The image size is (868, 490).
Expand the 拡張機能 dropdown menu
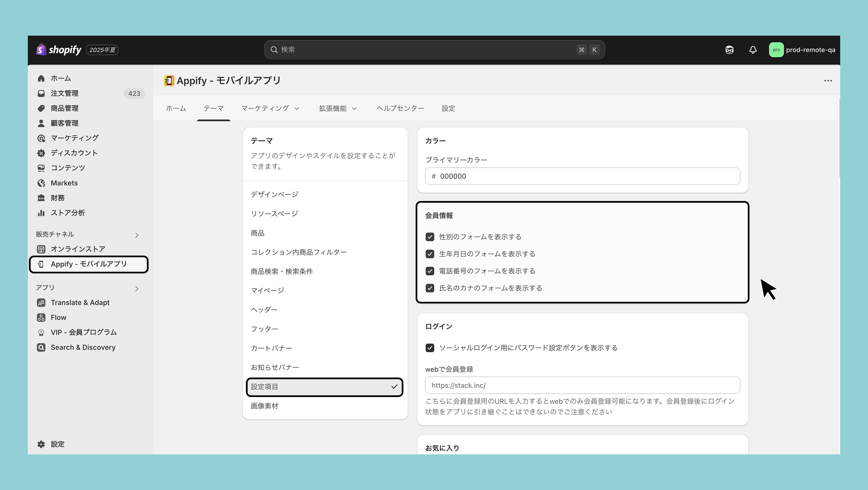point(338,108)
